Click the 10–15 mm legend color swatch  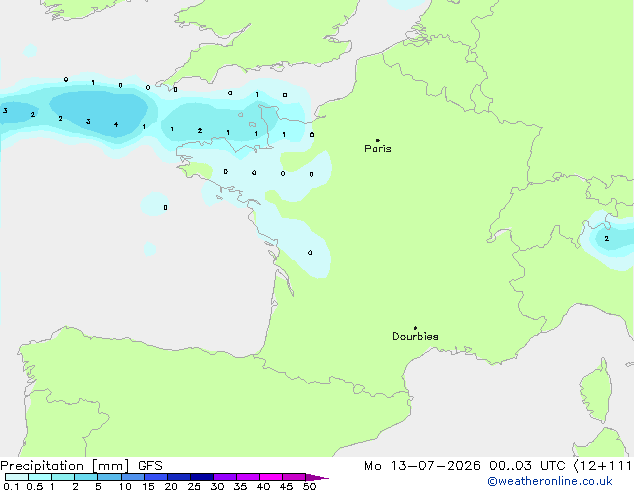[133, 477]
